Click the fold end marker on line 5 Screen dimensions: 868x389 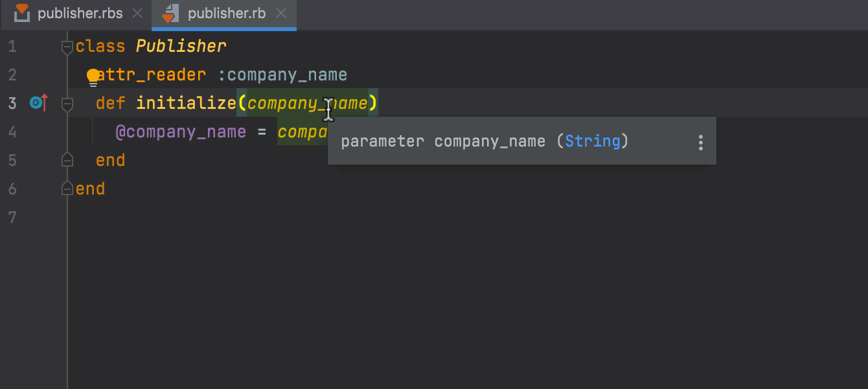point(67,160)
